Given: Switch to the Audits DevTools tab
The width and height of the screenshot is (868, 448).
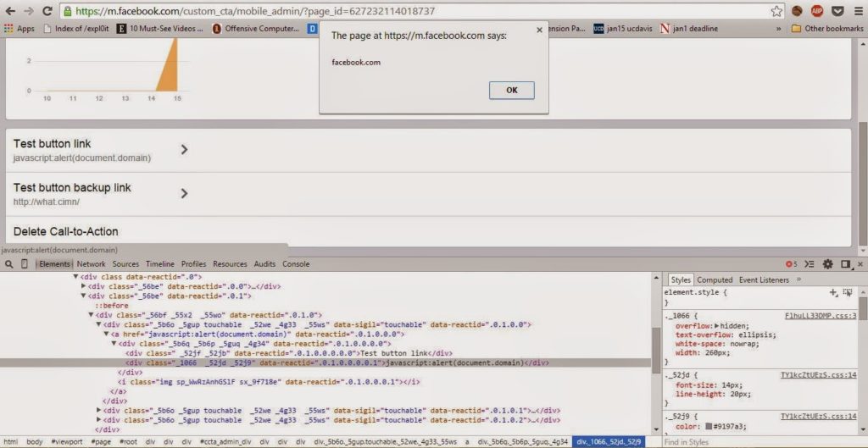Looking at the screenshot, I should [x=264, y=264].
